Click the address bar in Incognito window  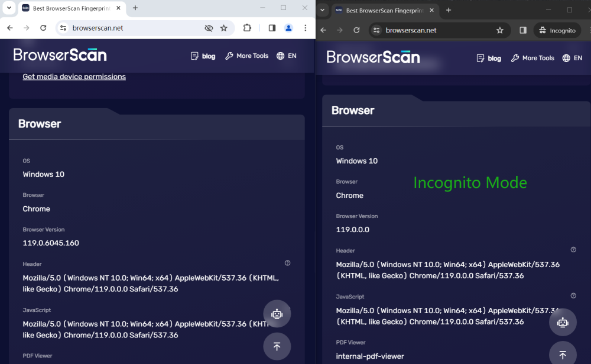[440, 30]
